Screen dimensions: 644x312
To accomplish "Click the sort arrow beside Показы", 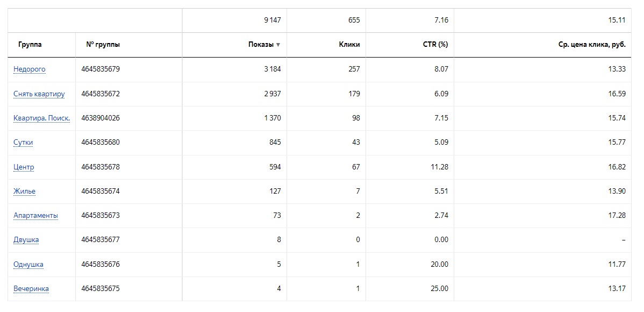I will [x=278, y=45].
